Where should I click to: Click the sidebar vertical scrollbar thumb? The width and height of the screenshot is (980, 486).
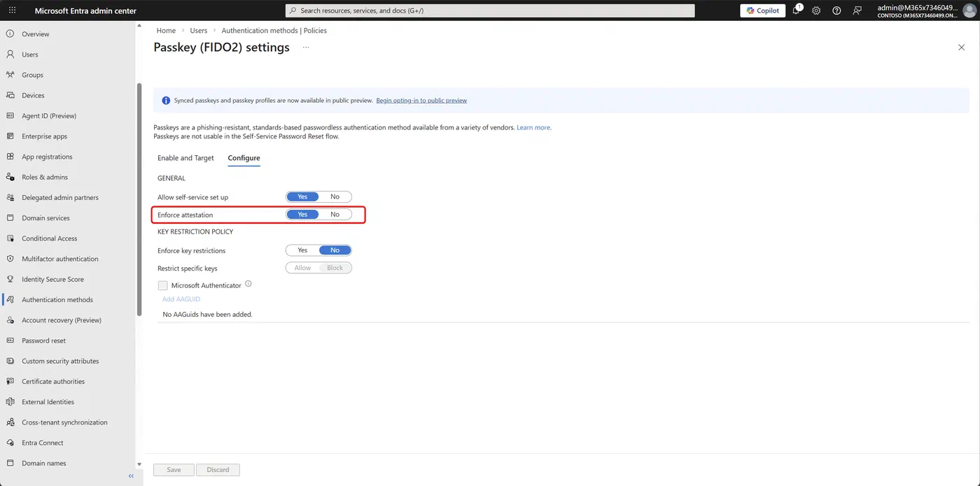(139, 199)
